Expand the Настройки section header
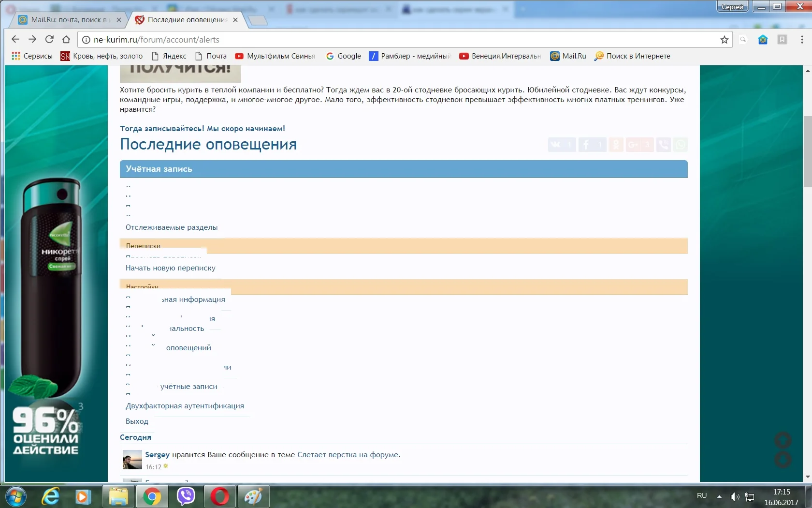This screenshot has height=508, width=812. tap(142, 286)
